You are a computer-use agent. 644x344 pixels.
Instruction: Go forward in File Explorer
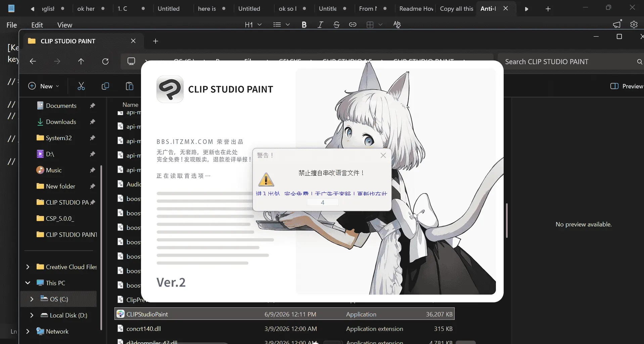point(57,61)
